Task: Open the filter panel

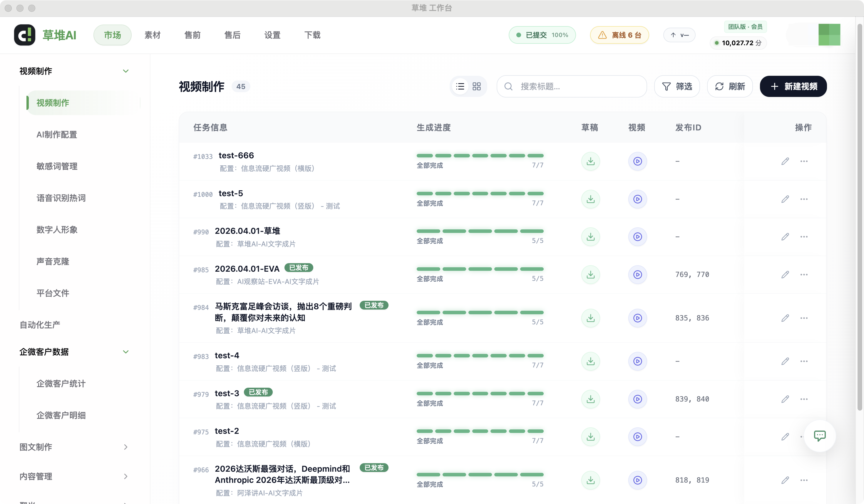Action: (x=677, y=86)
